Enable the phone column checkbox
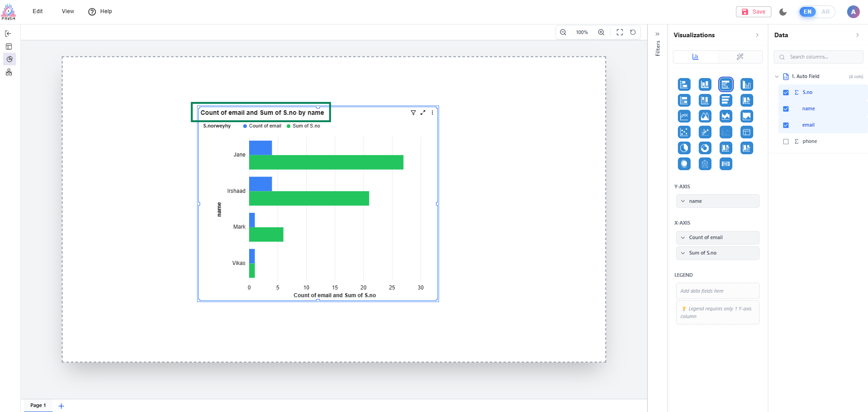The image size is (868, 412). point(786,142)
